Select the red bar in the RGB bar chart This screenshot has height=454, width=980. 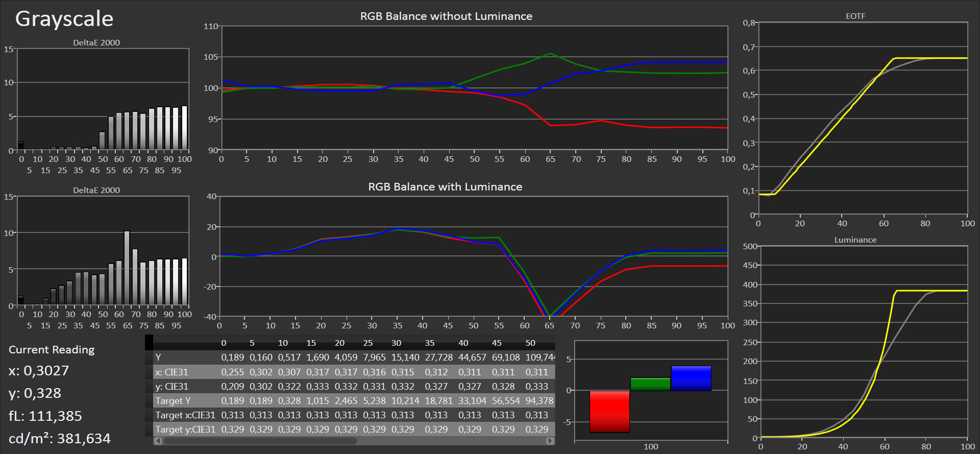(x=609, y=412)
